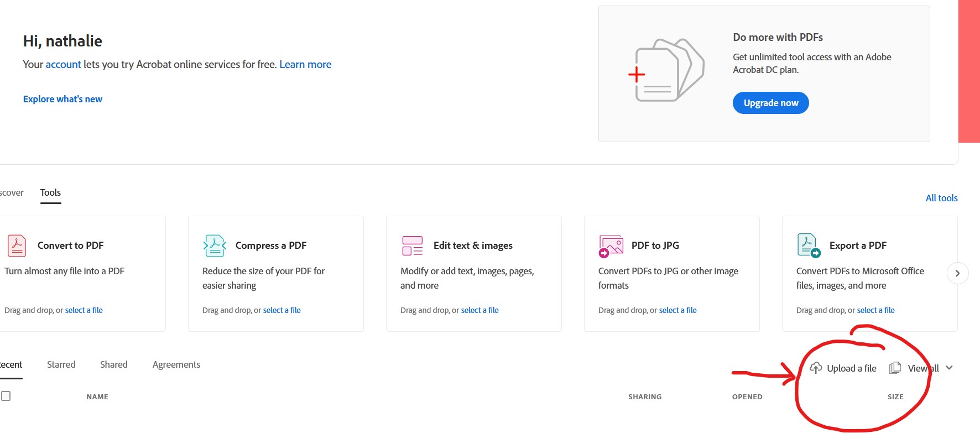Screen dimensions: 980x433
Task: Click the View all documents icon
Action: click(895, 368)
